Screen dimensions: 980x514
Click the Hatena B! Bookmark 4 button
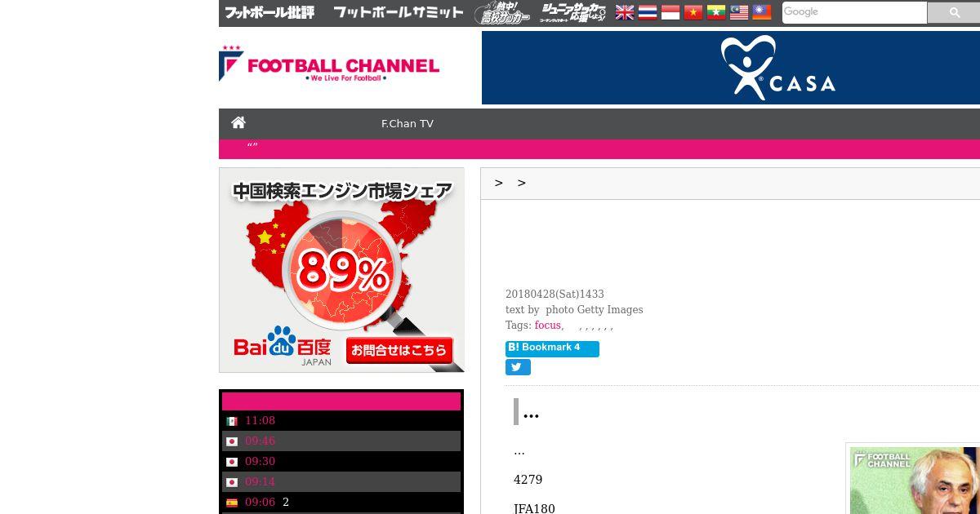pyautogui.click(x=552, y=348)
